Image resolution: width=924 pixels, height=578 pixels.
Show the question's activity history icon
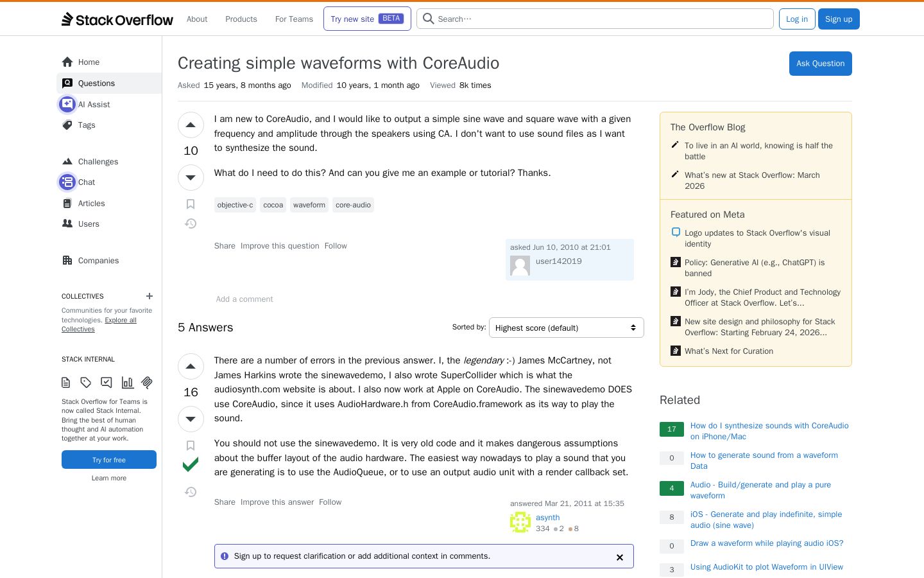coord(191,223)
